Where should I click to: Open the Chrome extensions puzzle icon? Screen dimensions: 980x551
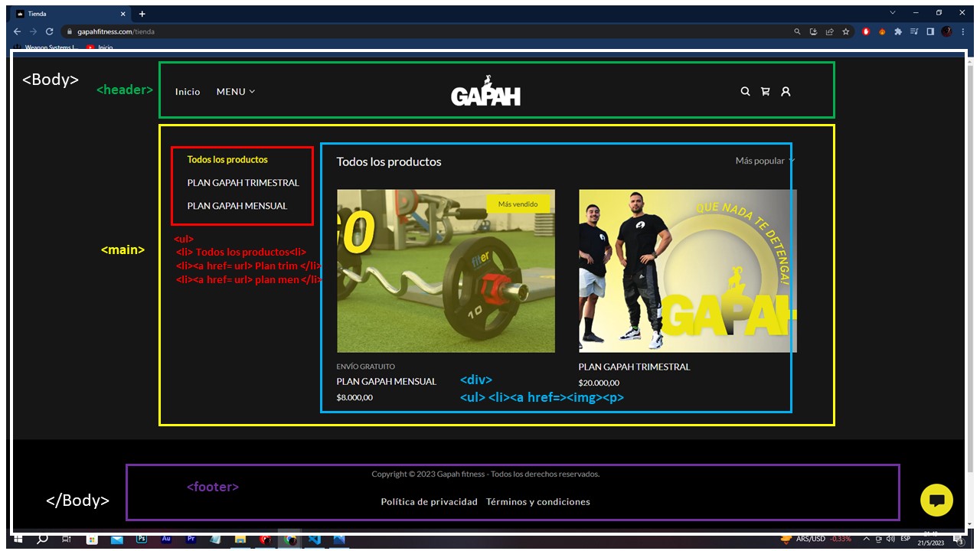[898, 31]
